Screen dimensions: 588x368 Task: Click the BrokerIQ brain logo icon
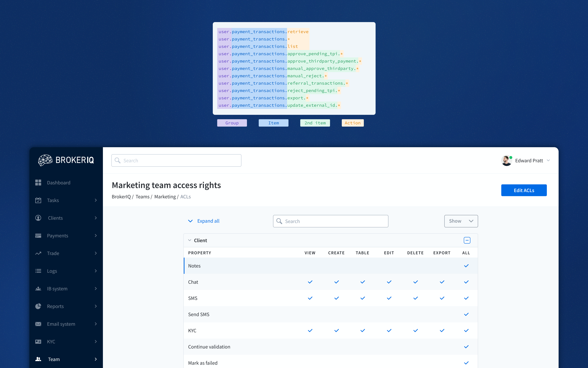click(x=45, y=160)
